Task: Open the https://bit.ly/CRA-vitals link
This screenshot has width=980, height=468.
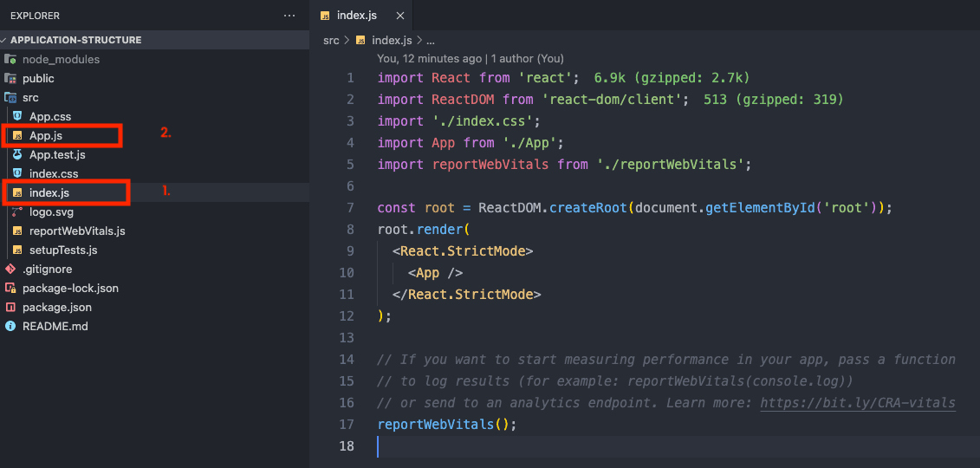Action: click(x=858, y=403)
